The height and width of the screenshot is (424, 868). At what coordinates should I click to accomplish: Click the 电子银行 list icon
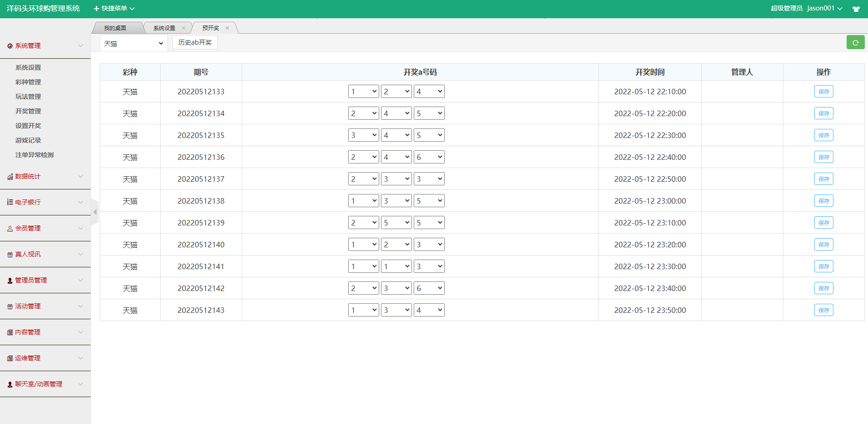10,202
